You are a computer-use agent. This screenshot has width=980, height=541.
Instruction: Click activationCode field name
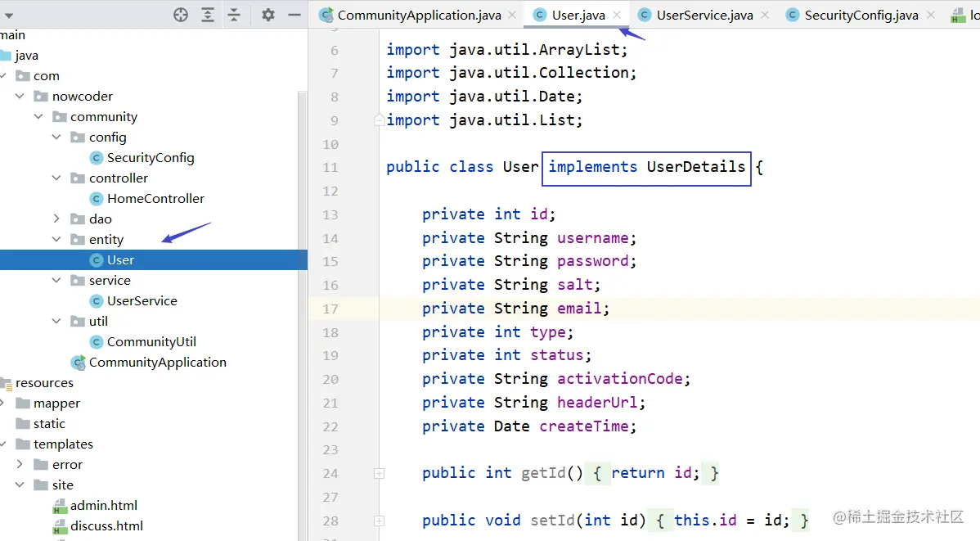click(x=619, y=379)
